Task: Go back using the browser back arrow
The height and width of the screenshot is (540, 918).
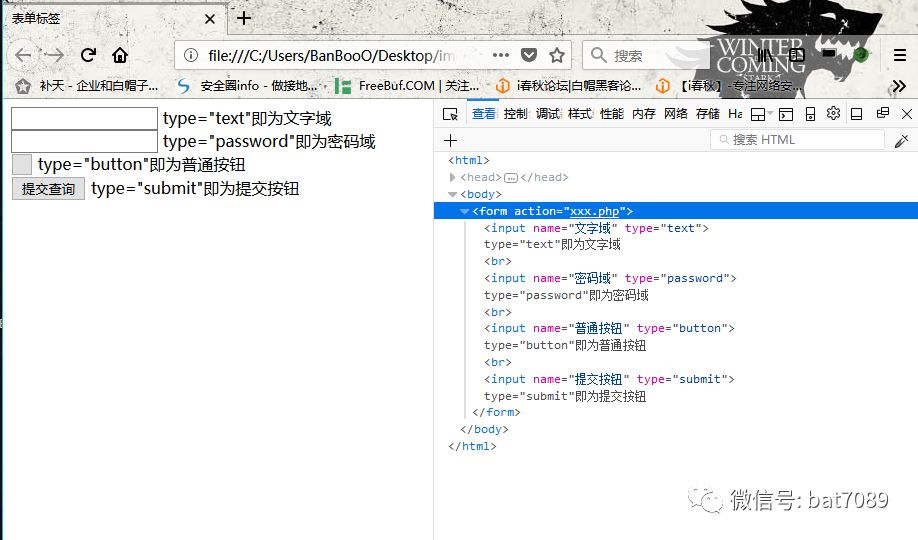Action: (x=23, y=56)
